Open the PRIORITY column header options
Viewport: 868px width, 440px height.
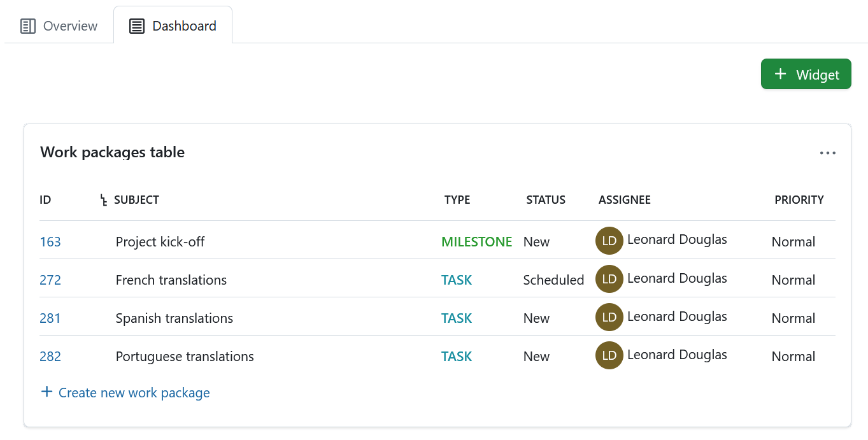point(799,199)
